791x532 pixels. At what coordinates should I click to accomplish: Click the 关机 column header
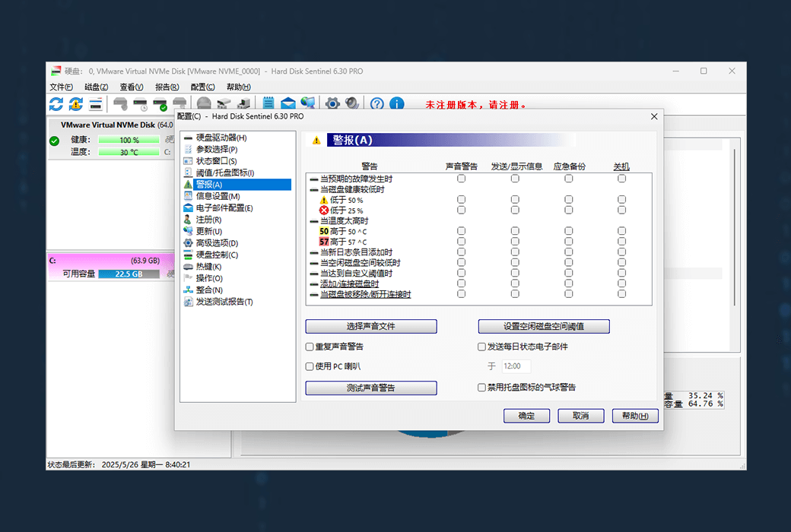[x=621, y=166]
